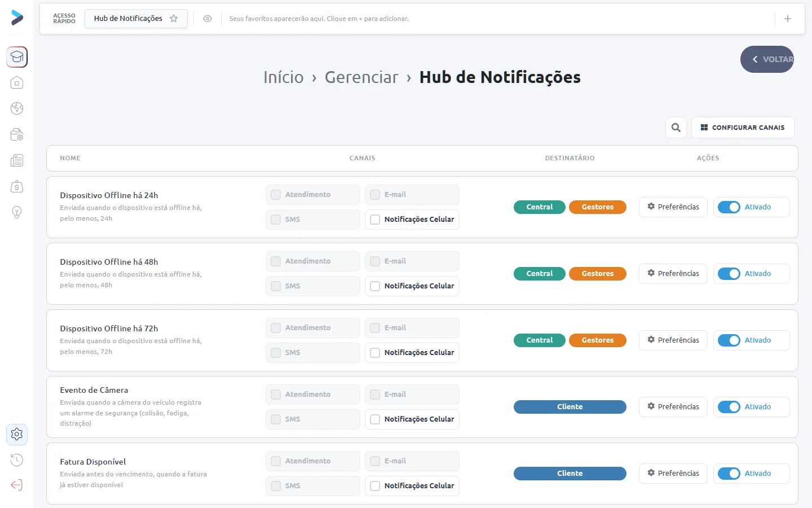The image size is (812, 508).
Task: Open the graduation cap sidebar icon
Action: (17, 57)
